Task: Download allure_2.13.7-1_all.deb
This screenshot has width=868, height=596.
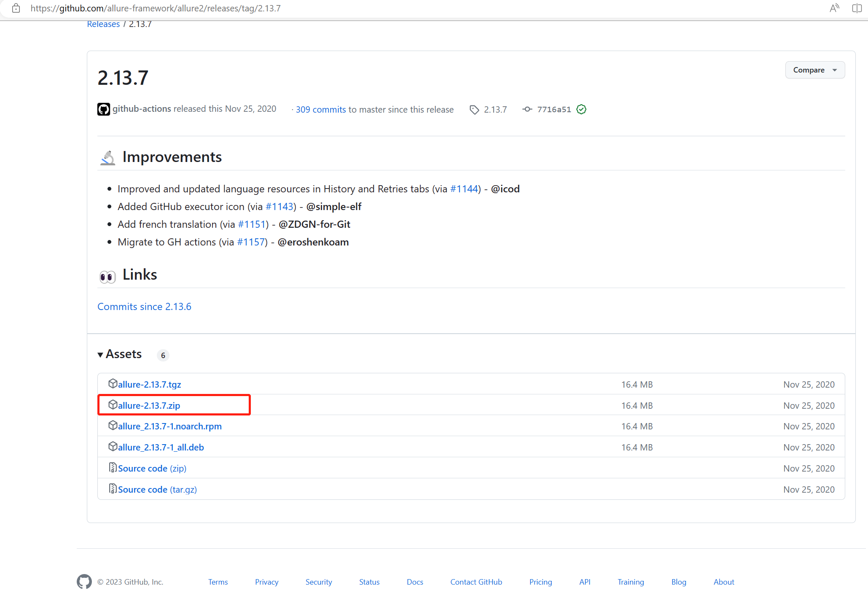Action: tap(161, 448)
